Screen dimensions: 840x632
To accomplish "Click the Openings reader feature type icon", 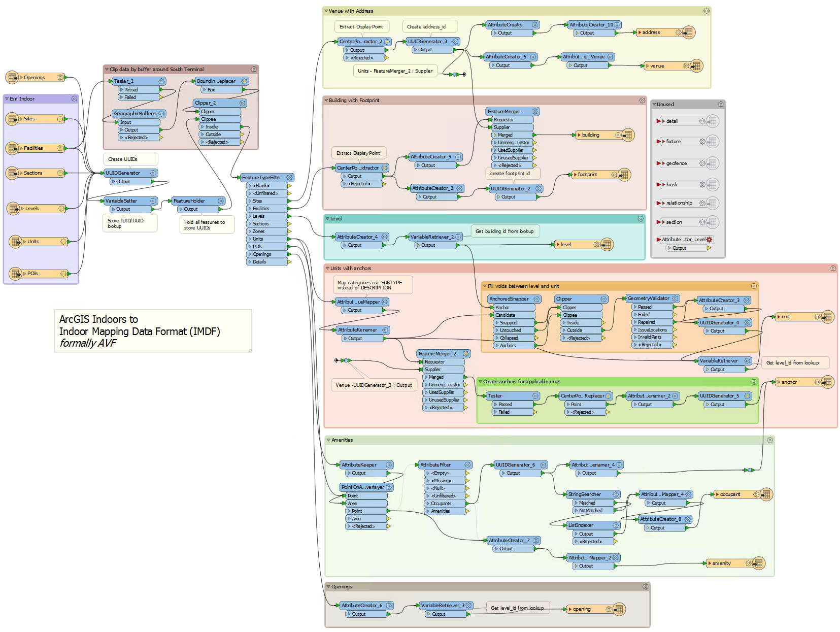I will (x=12, y=77).
